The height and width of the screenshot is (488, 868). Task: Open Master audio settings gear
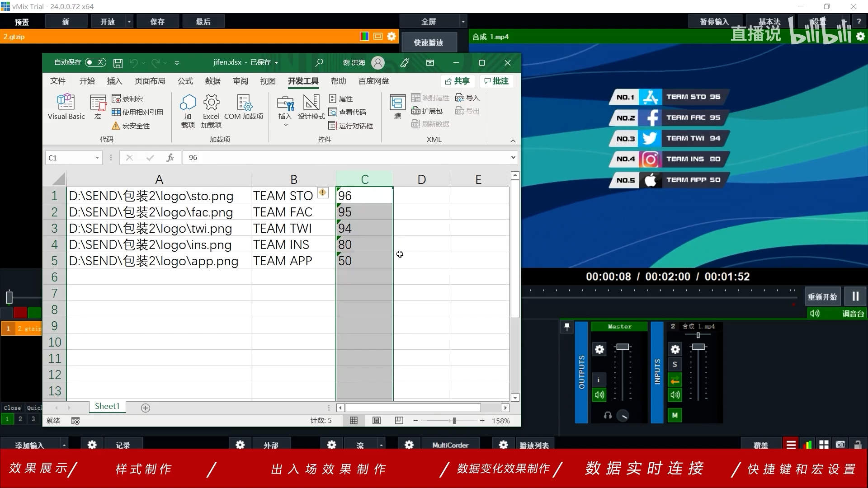(599, 349)
